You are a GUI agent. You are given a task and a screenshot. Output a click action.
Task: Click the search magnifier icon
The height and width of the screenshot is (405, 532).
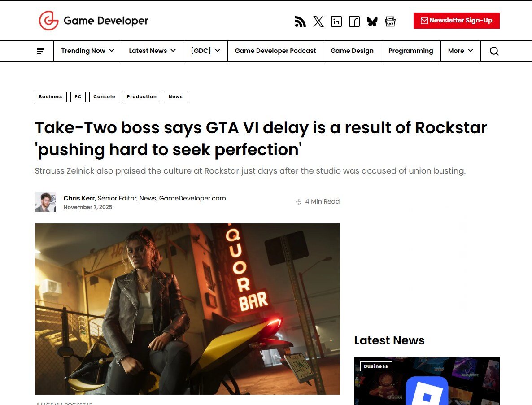click(494, 51)
